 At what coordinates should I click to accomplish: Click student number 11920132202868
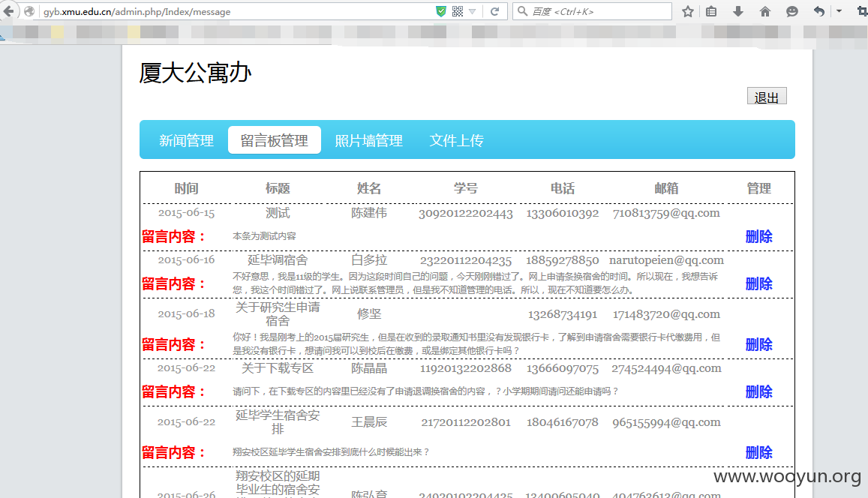coord(466,368)
